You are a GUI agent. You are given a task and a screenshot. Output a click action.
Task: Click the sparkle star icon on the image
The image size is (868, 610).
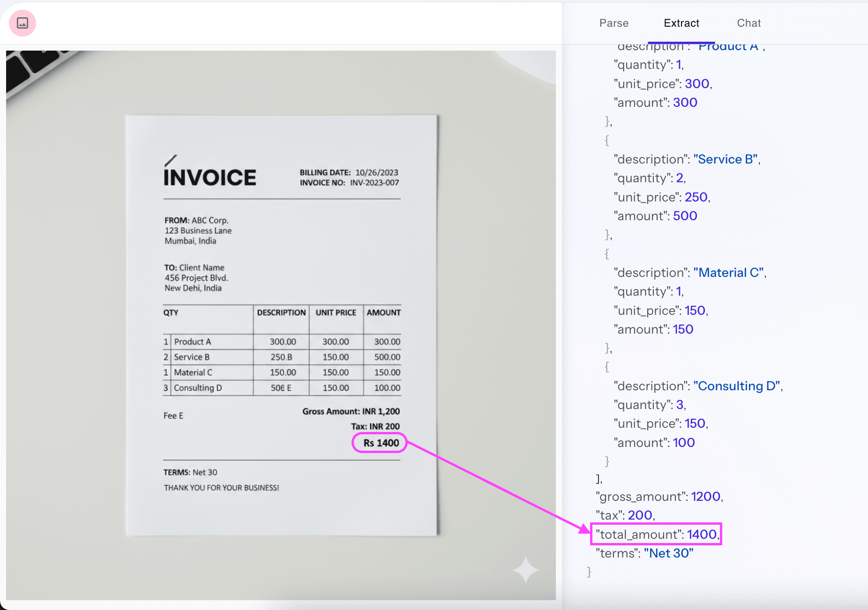(x=525, y=569)
